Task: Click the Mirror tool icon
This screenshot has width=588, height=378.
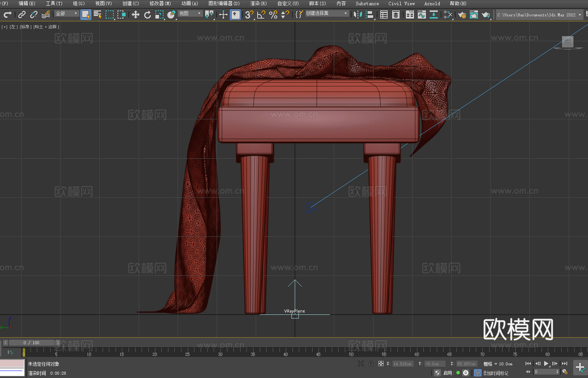Action: tap(358, 14)
